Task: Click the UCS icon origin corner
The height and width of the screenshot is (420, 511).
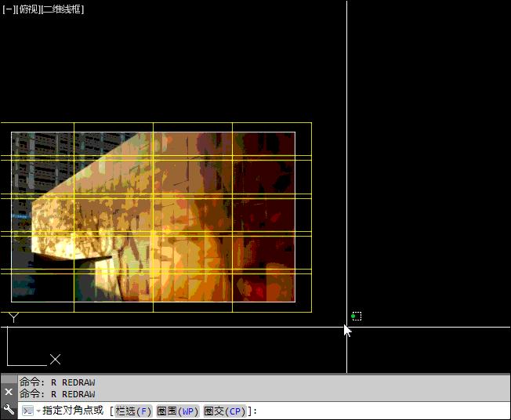Action: [8, 365]
